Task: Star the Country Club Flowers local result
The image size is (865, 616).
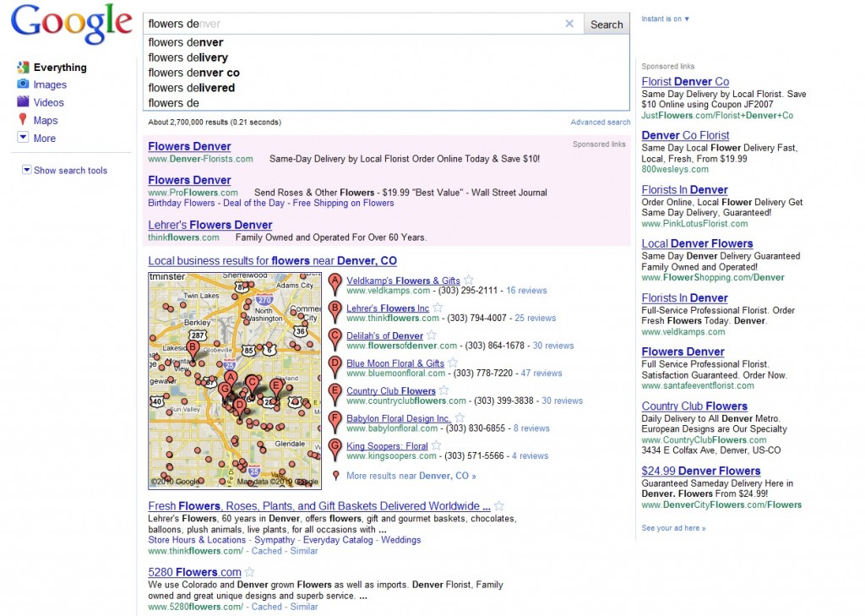Action: tap(443, 390)
